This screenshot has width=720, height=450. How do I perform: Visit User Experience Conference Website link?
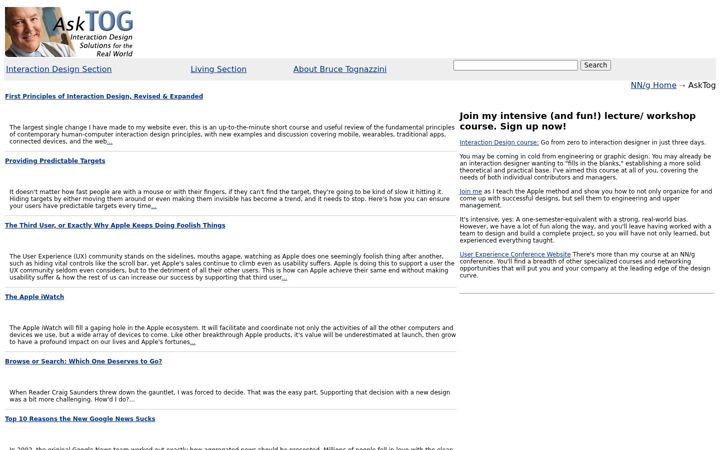[515, 254]
